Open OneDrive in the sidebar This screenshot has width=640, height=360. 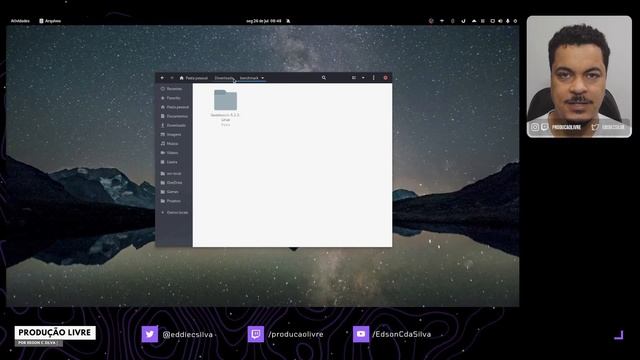(x=172, y=182)
